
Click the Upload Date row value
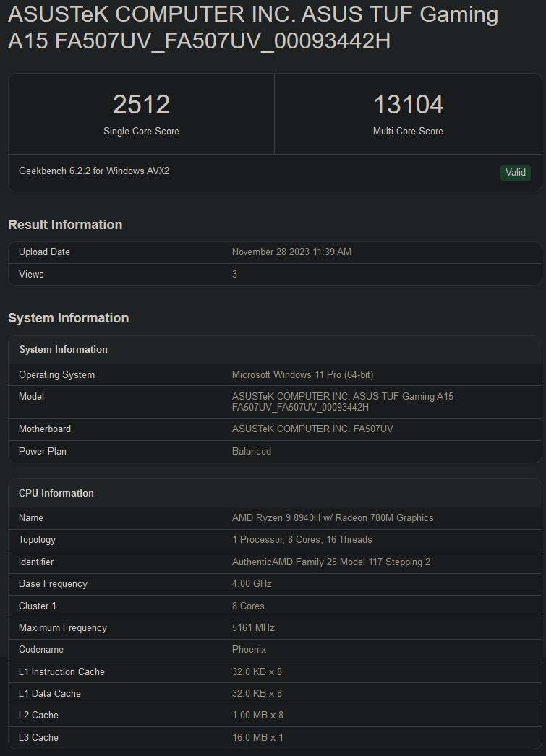tap(291, 252)
